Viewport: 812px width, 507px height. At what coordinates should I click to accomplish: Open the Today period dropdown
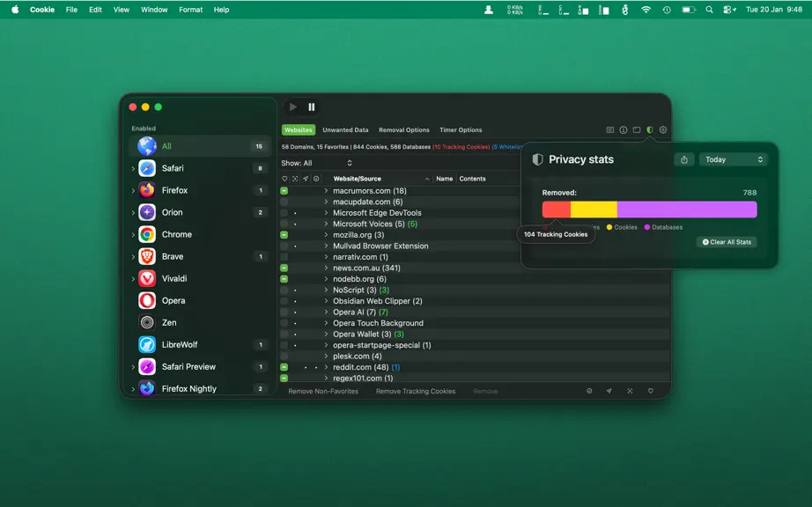tap(733, 159)
